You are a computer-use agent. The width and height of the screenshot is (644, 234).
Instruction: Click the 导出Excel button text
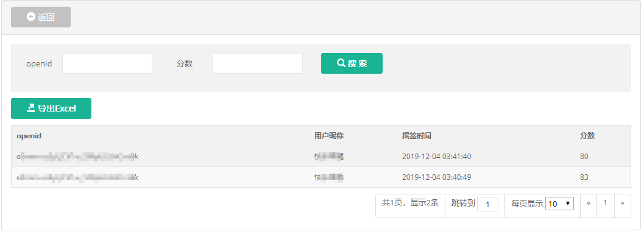click(x=57, y=108)
